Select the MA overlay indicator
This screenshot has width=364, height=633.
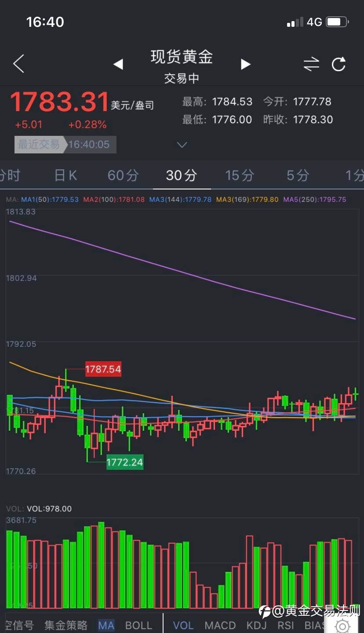106,625
